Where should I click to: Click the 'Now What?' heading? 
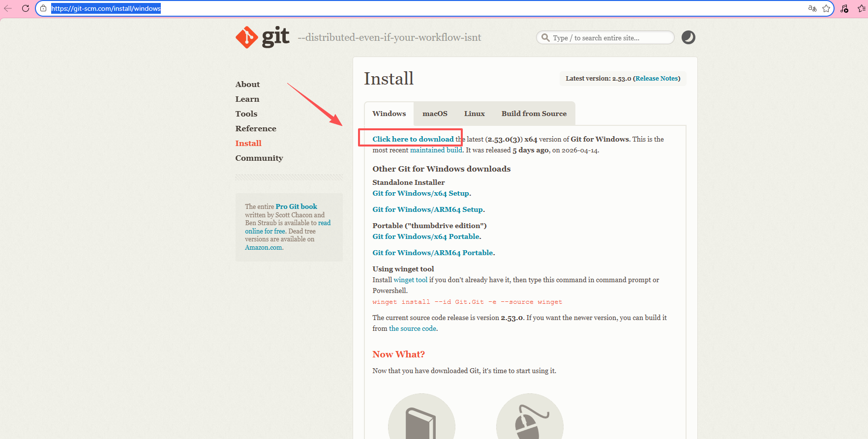coord(398,354)
